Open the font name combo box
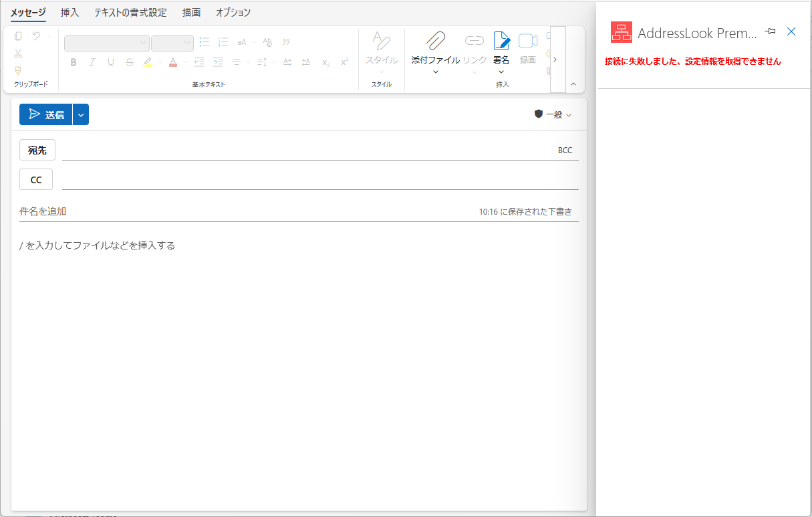This screenshot has width=812, height=517. [107, 43]
